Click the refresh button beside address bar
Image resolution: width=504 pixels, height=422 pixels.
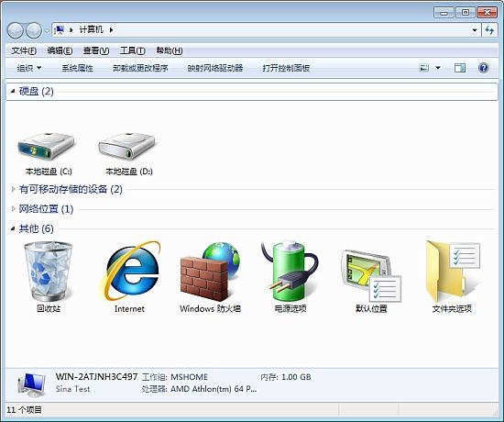click(490, 30)
